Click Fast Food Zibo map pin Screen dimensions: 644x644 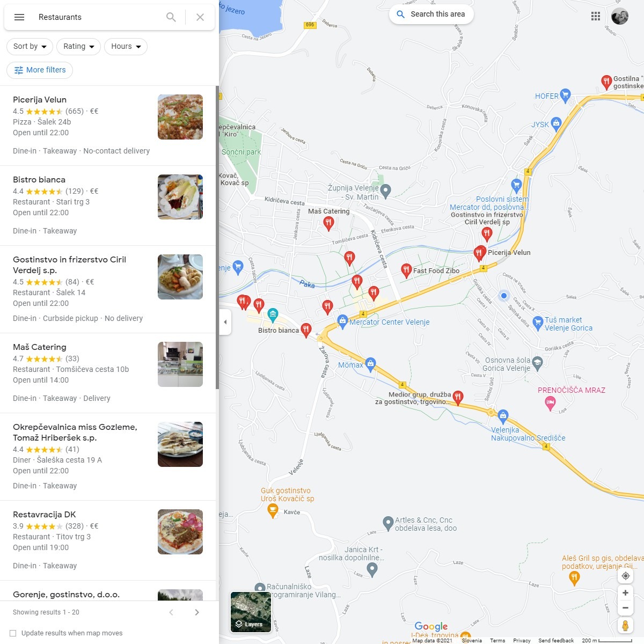[406, 270]
